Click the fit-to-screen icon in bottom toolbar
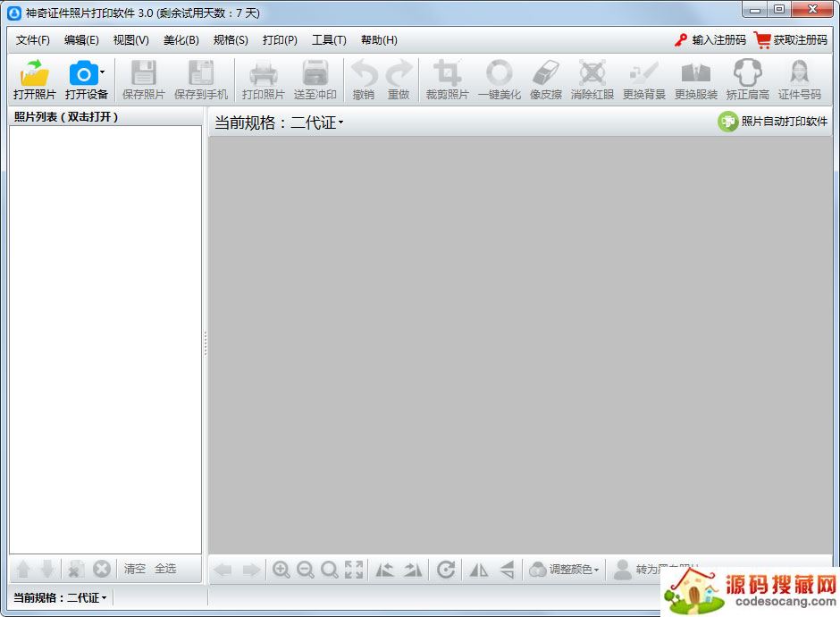Image resolution: width=840 pixels, height=617 pixels. point(354,570)
